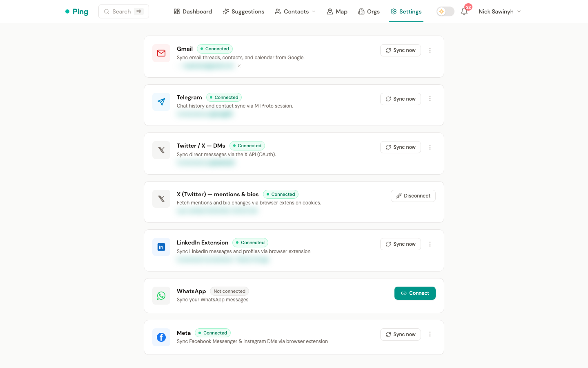Sync Twitter / X — DMs now
This screenshot has height=368, width=588.
coord(401,147)
